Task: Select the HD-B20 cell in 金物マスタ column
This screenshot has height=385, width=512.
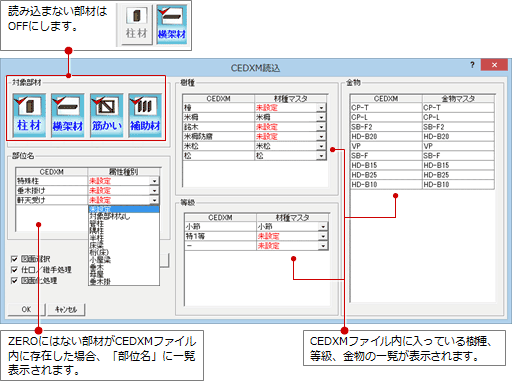Action: pos(458,137)
